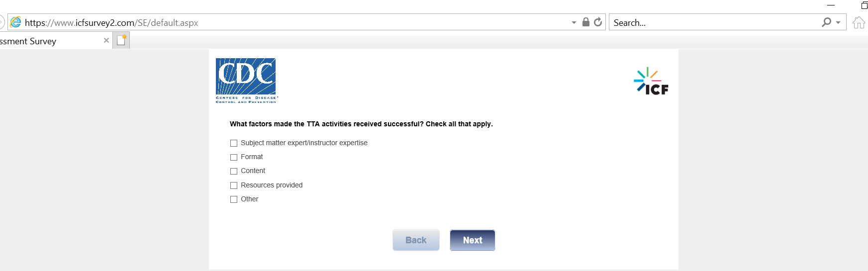Expand the address bar autocomplete dropdown
Viewport: 868px width, 271px height.
coord(574,22)
